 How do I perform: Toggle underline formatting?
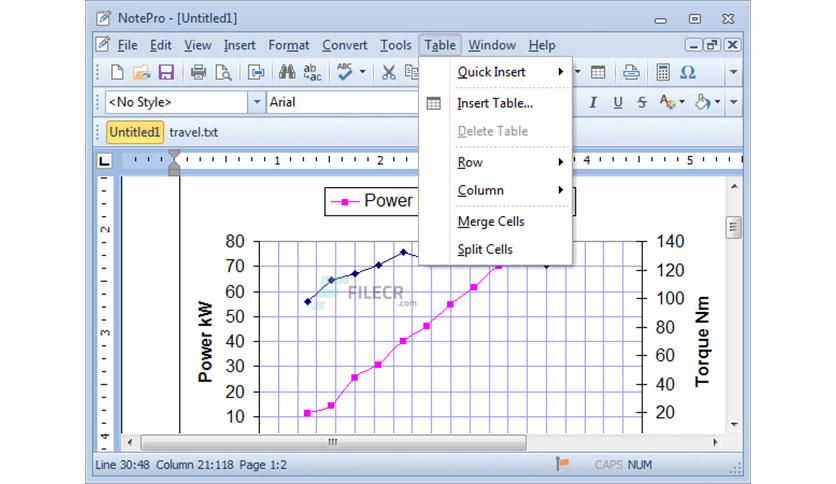(x=617, y=102)
